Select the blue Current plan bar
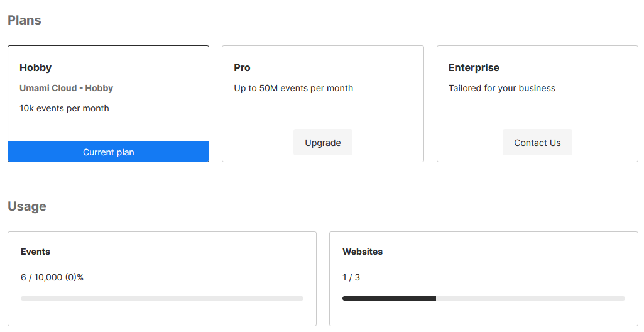This screenshot has width=644, height=332. tap(108, 152)
